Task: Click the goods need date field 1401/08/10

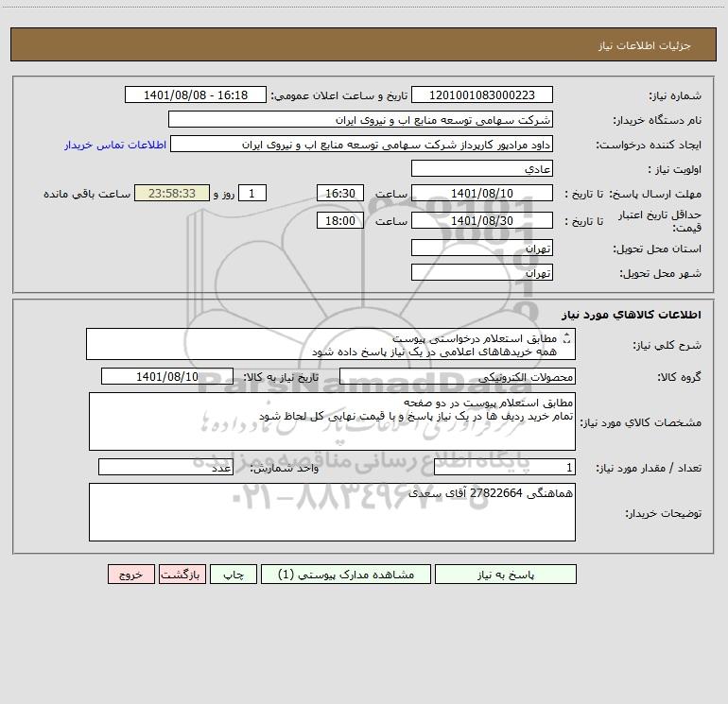Action: click(x=167, y=376)
